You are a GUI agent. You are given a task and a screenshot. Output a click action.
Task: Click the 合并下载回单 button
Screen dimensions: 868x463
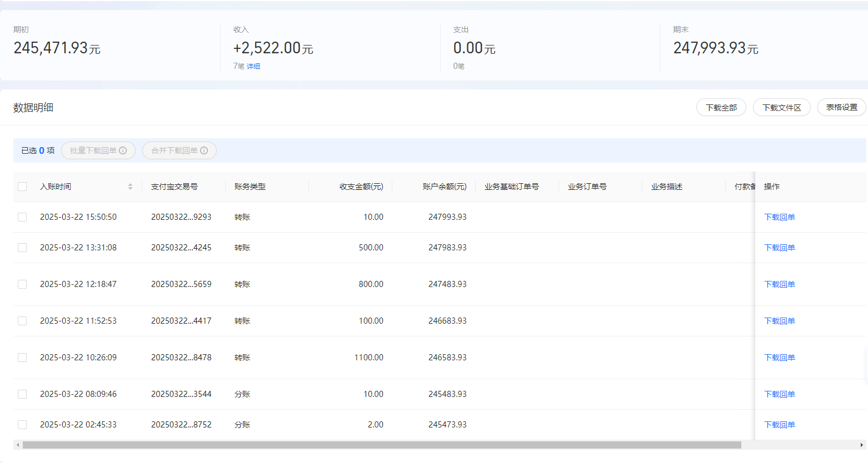pos(179,150)
